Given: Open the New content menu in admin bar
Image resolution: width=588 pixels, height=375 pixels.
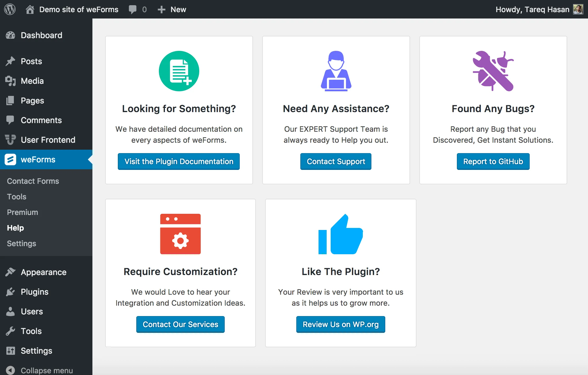Looking at the screenshot, I should (x=172, y=9).
